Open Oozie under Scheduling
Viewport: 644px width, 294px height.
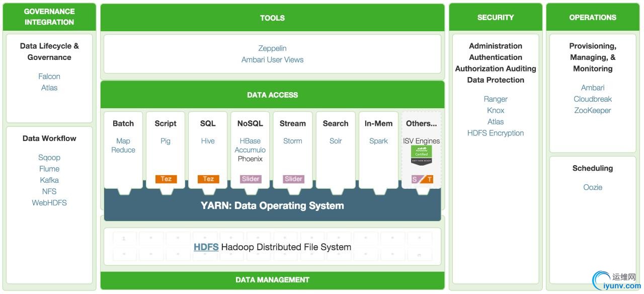coord(593,187)
